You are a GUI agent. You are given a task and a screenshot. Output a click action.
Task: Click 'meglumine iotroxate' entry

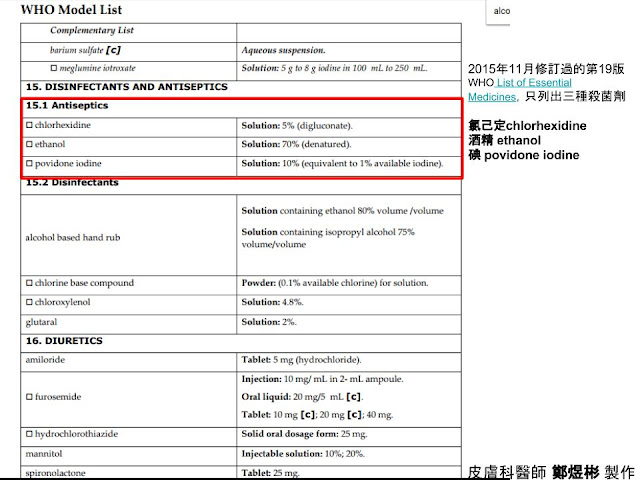click(x=97, y=68)
